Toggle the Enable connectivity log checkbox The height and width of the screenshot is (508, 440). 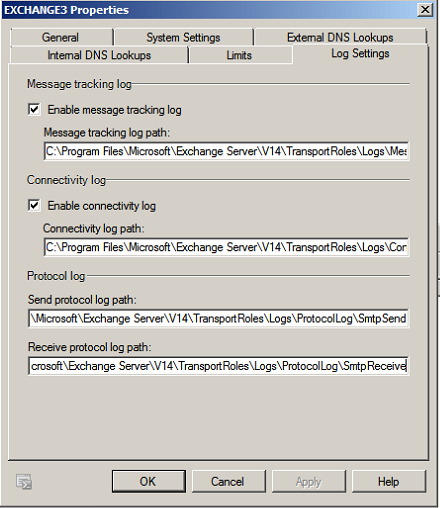click(x=34, y=205)
